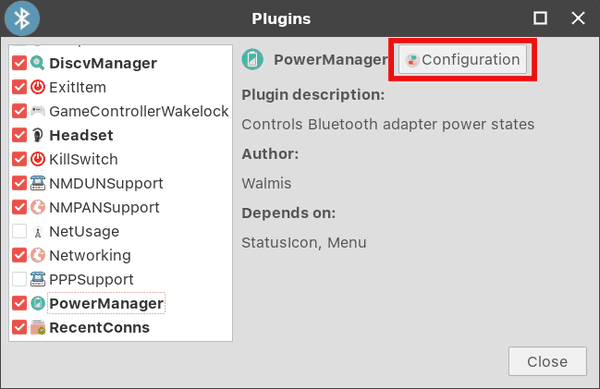Enable the NetUsage plugin checkbox
The height and width of the screenshot is (389, 600).
point(19,231)
